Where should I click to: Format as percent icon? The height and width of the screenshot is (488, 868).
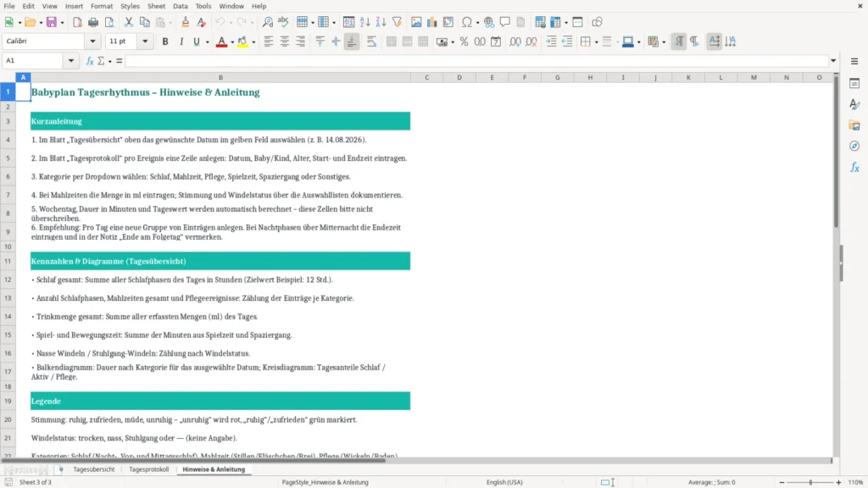pos(464,42)
